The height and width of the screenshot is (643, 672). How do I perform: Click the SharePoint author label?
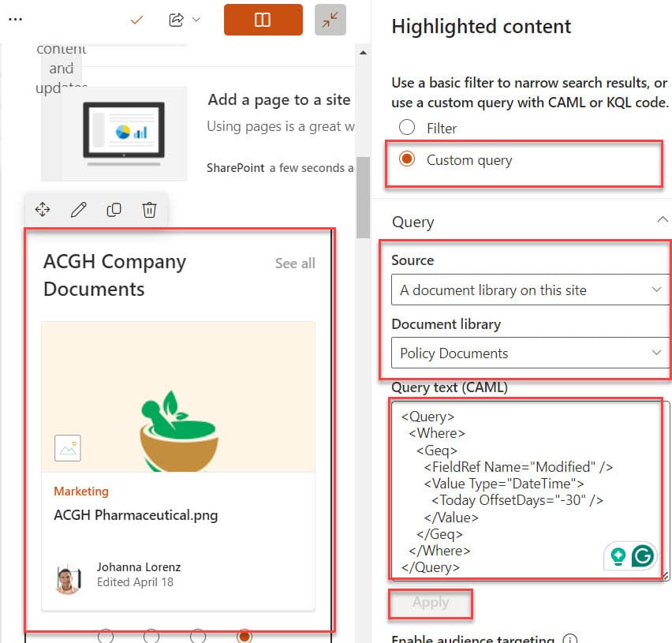235,167
